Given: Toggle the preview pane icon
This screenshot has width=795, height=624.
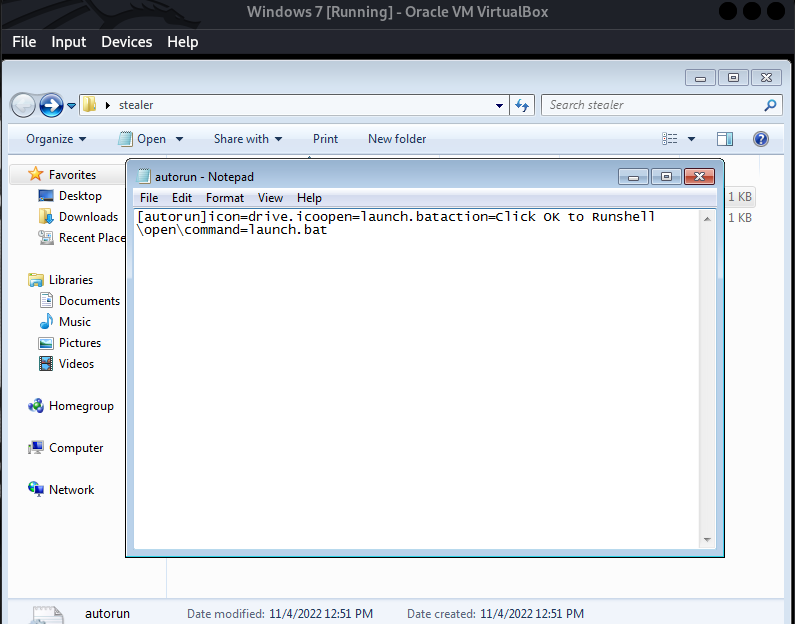Looking at the screenshot, I should [725, 139].
